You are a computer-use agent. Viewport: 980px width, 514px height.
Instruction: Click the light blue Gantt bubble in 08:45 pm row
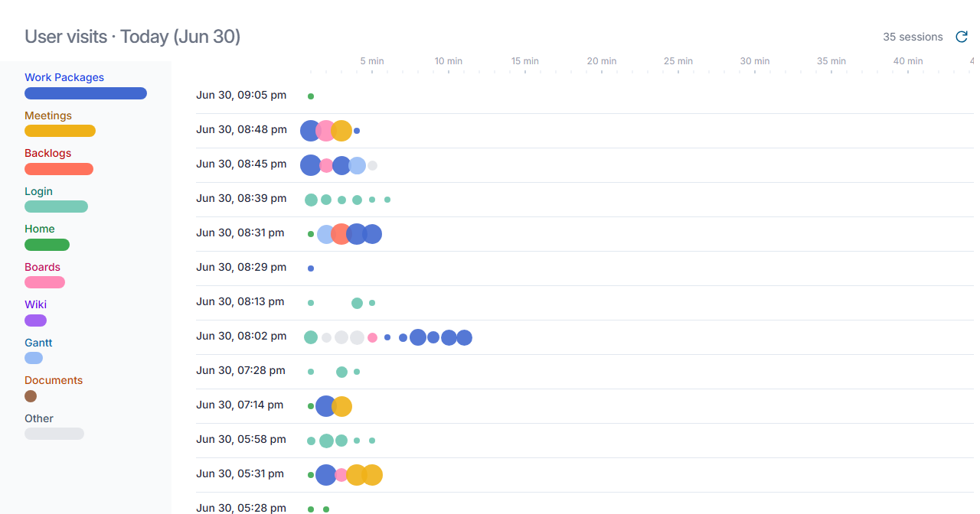[357, 165]
